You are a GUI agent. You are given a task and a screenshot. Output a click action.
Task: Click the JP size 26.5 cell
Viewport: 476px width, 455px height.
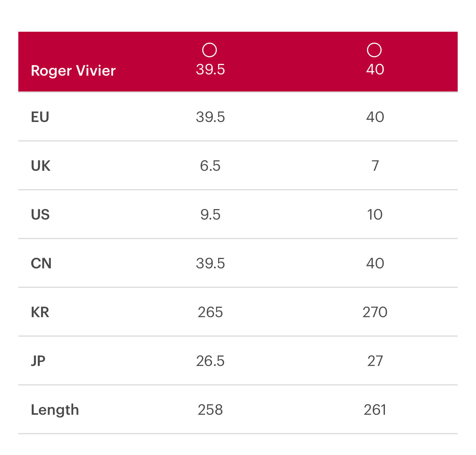210,361
